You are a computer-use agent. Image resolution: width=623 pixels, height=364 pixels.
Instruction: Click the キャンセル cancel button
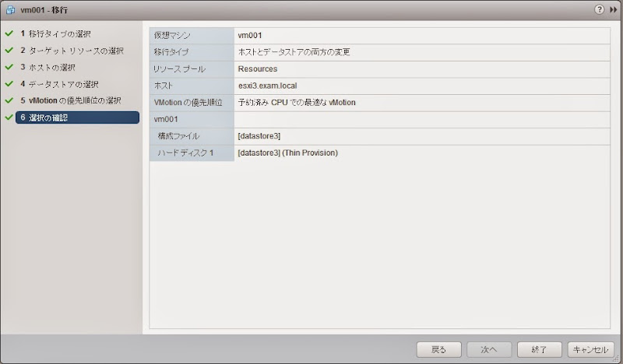click(590, 350)
